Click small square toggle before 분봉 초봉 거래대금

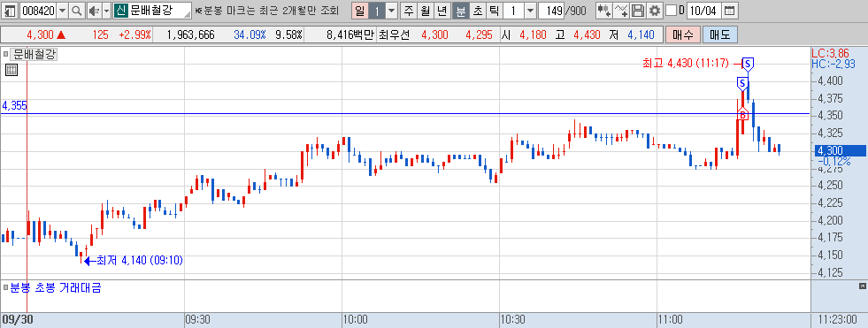click(5, 287)
